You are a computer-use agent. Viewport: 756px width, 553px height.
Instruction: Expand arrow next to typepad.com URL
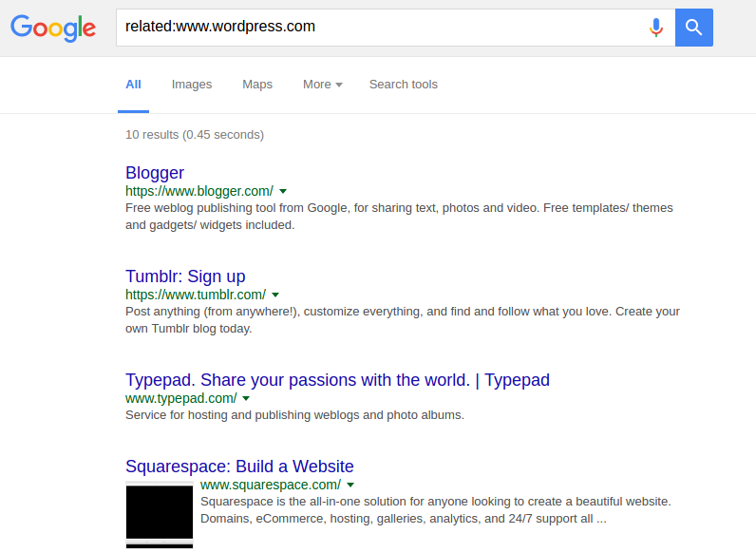coord(246,398)
